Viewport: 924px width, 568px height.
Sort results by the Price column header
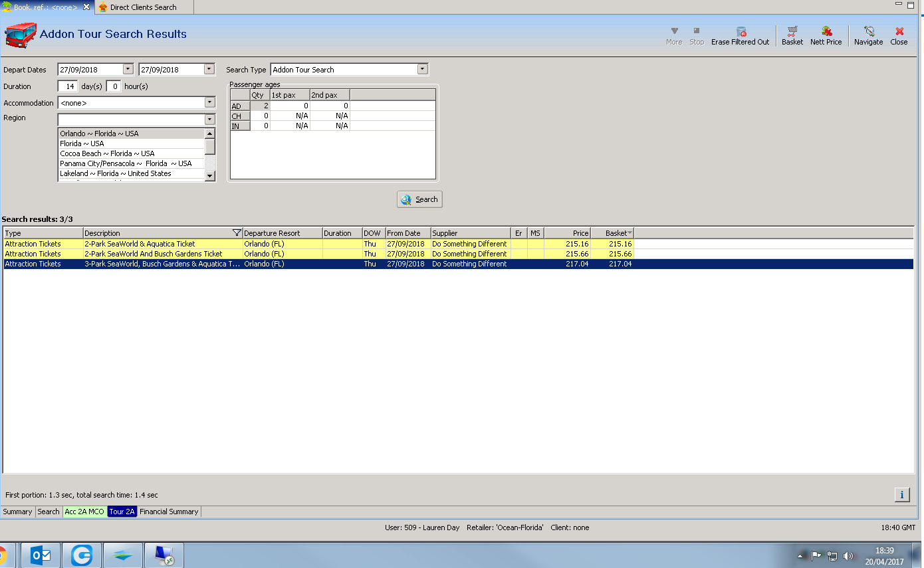coord(568,233)
